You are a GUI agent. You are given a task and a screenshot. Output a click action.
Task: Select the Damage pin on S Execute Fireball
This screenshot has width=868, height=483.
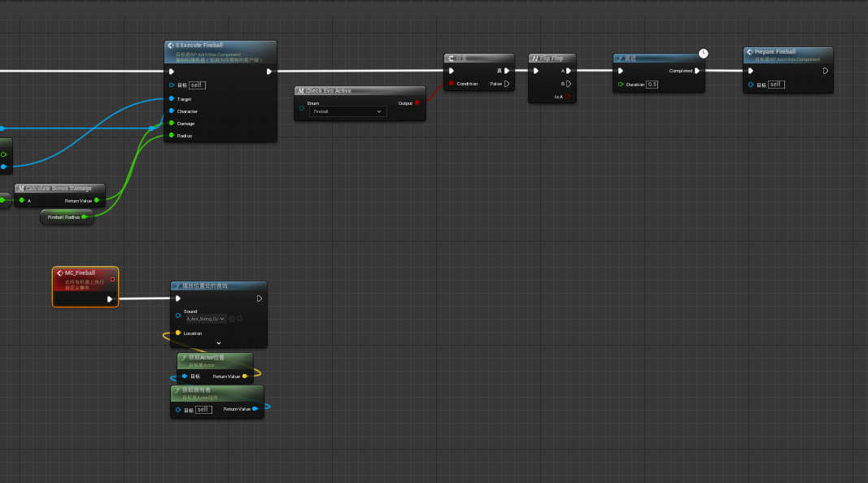point(172,123)
